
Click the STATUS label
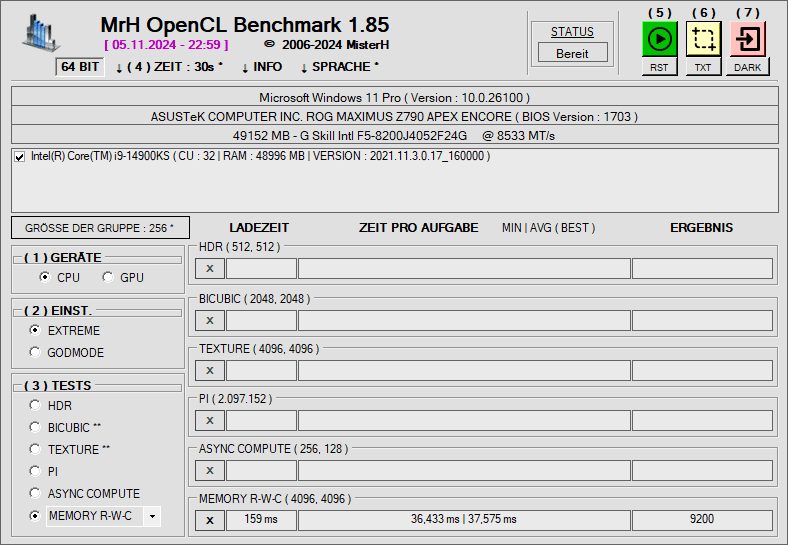tap(572, 32)
